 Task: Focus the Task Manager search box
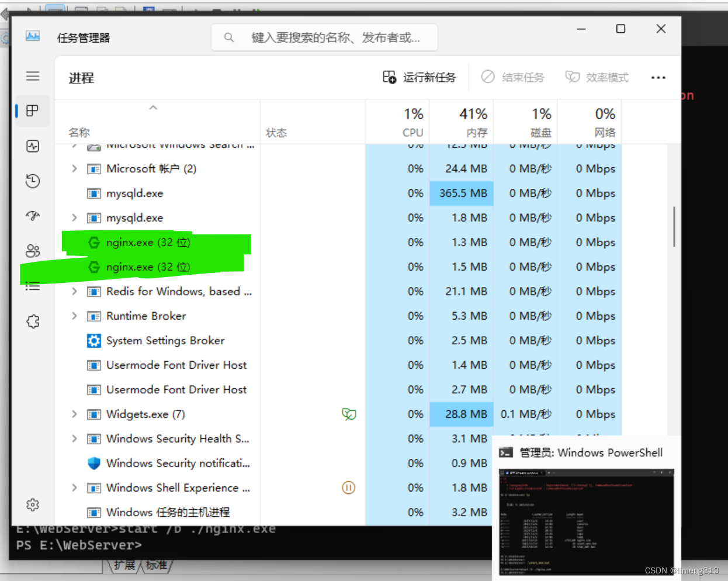click(x=324, y=37)
